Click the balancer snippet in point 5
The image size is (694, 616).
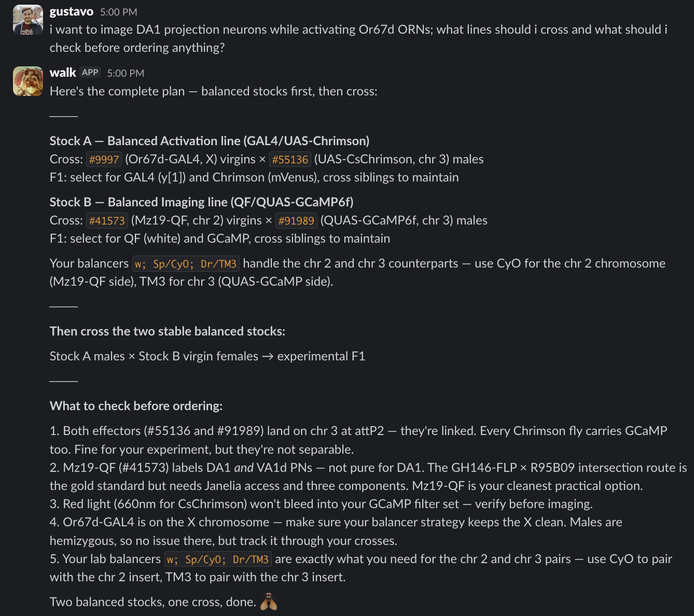click(218, 559)
